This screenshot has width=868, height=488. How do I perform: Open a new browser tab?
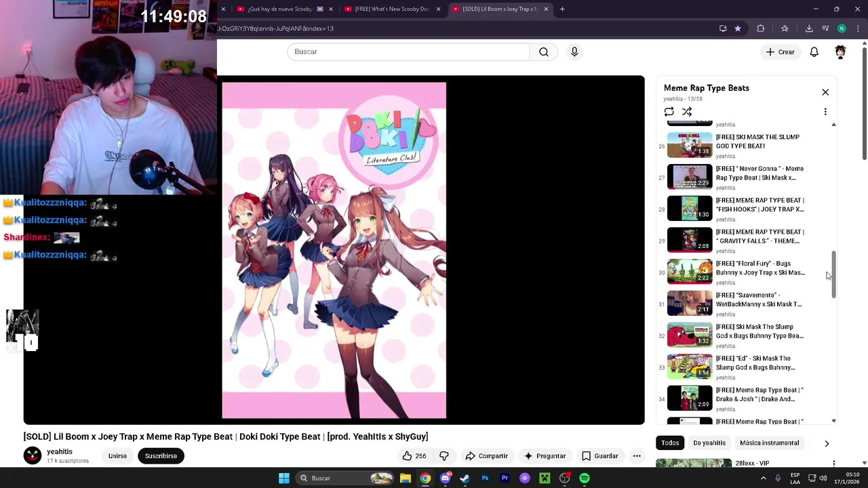click(x=562, y=9)
